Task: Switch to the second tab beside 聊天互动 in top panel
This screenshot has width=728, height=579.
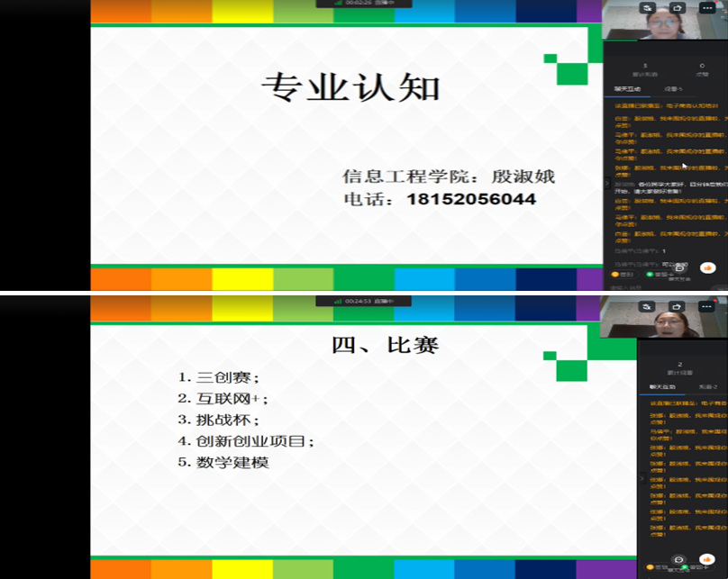Action: coord(673,89)
